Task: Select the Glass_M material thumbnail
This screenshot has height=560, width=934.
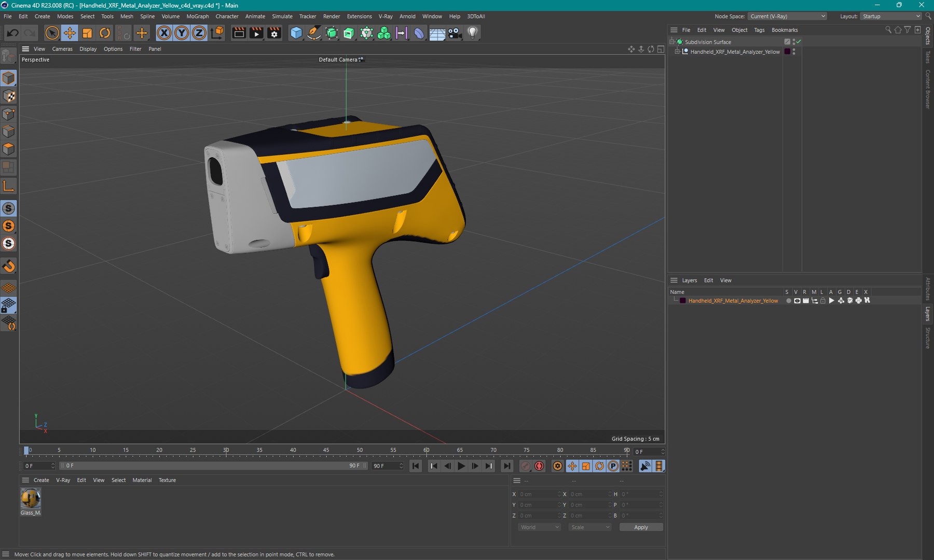Action: (x=31, y=499)
